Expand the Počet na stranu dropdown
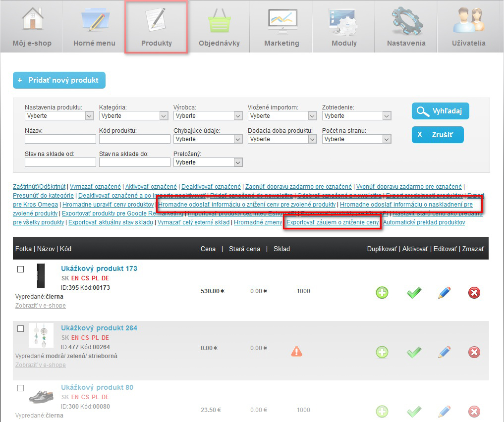Viewport: 504px width, 422px height. [x=356, y=139]
